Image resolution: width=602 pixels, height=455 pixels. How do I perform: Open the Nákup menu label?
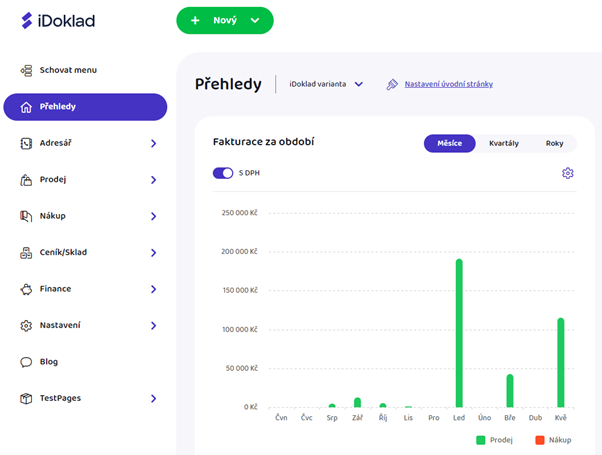(53, 216)
